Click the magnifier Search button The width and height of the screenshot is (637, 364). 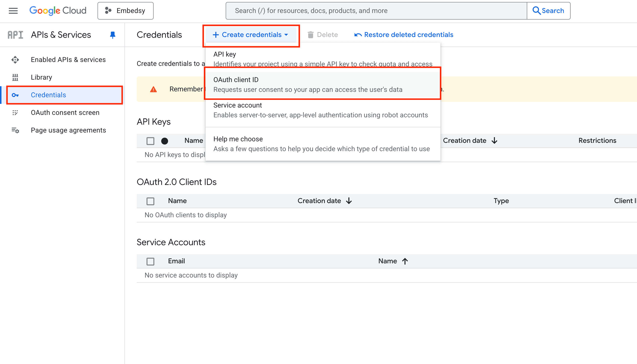tap(549, 11)
